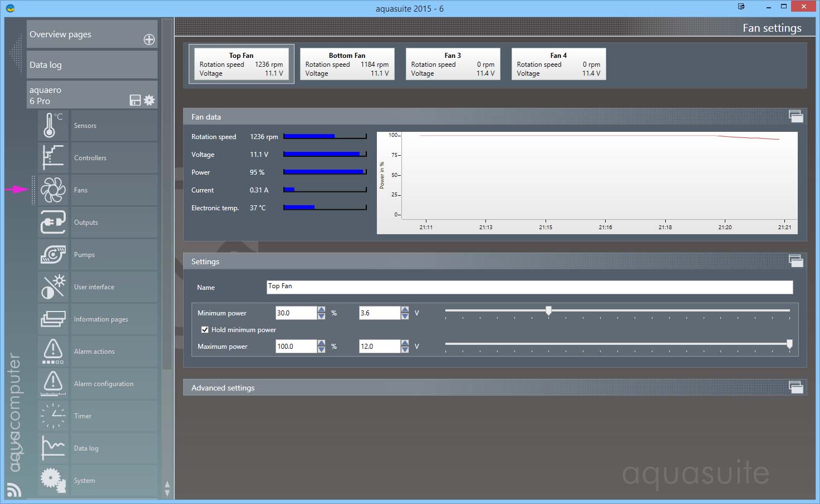Click the Controllers curve icon

point(53,157)
